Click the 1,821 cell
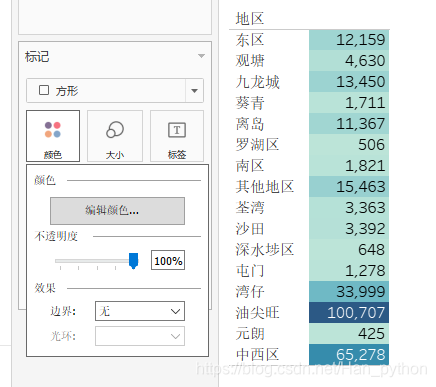 coord(349,166)
